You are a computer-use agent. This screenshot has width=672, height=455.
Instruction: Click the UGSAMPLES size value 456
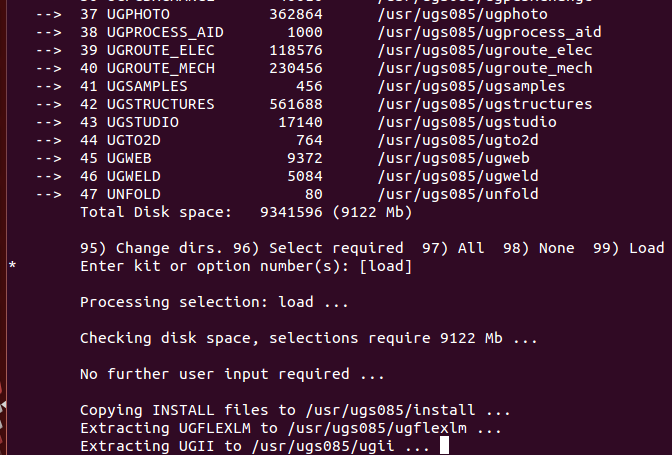(309, 87)
